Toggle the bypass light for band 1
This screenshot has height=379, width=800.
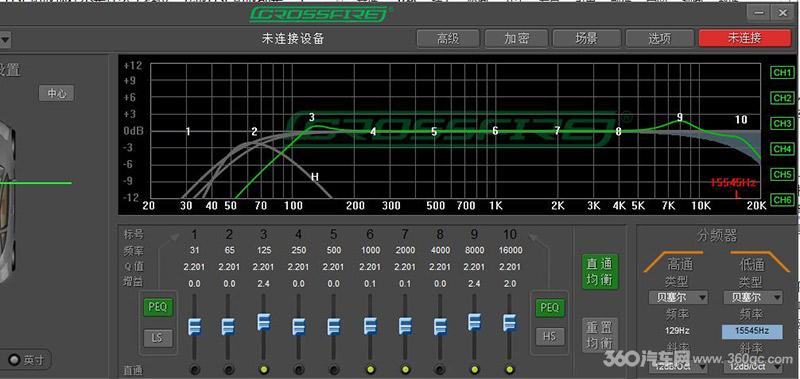coord(194,369)
